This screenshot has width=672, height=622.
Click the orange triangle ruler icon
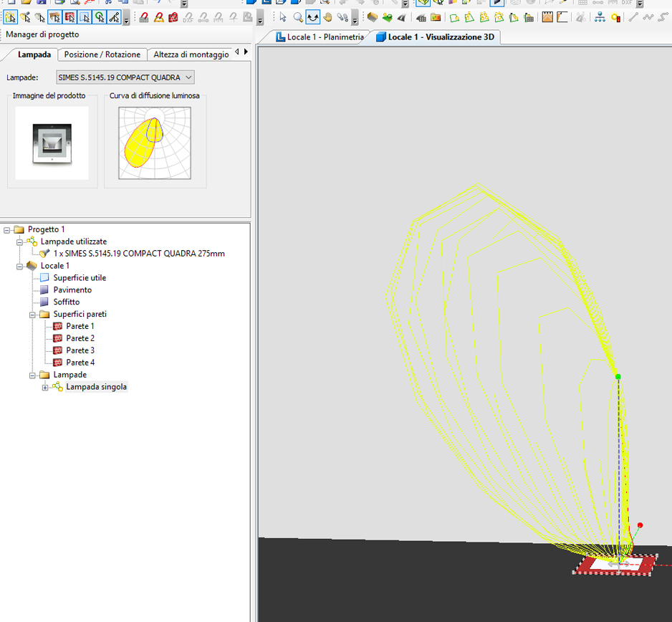coord(159,17)
